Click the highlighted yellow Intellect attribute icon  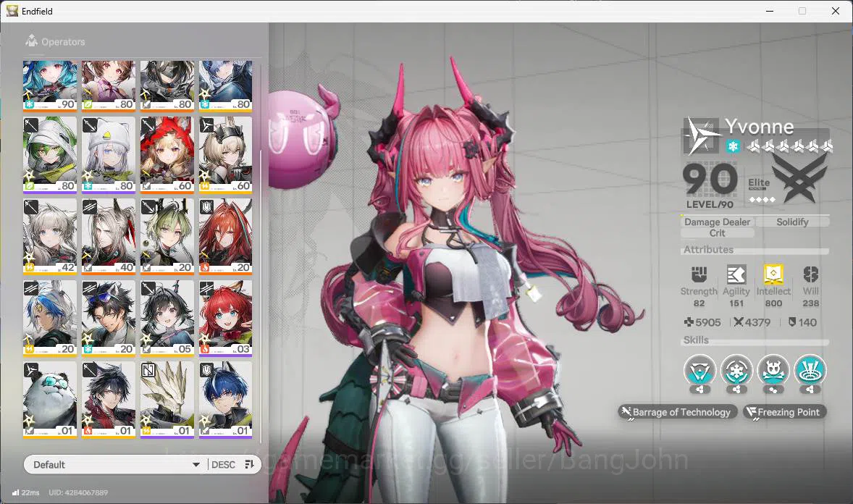point(773,274)
